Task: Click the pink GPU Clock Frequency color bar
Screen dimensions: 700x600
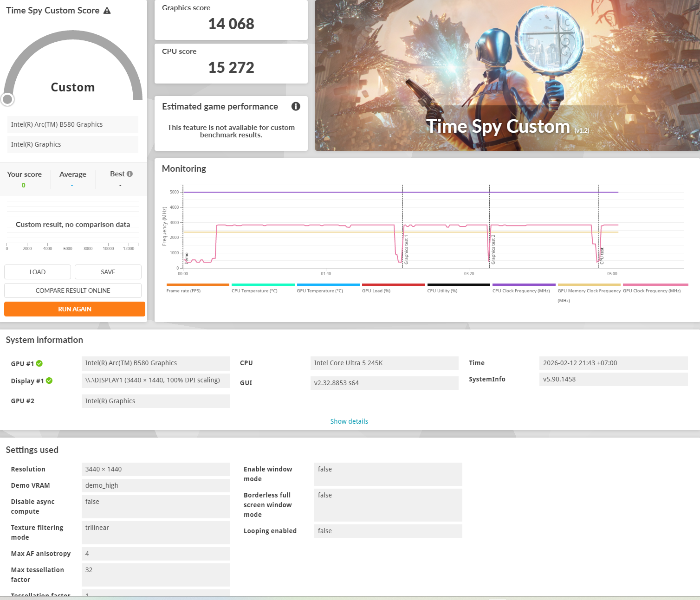Action: [655, 284]
